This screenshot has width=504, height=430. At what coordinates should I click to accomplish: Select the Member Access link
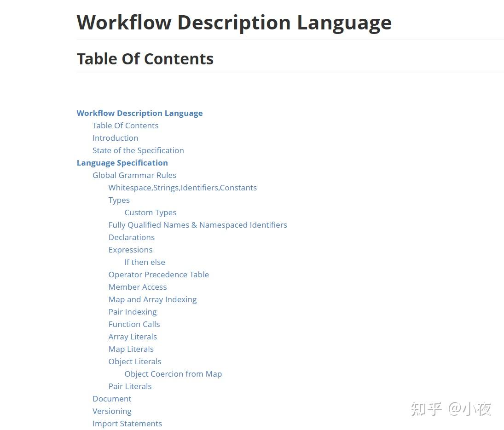138,287
